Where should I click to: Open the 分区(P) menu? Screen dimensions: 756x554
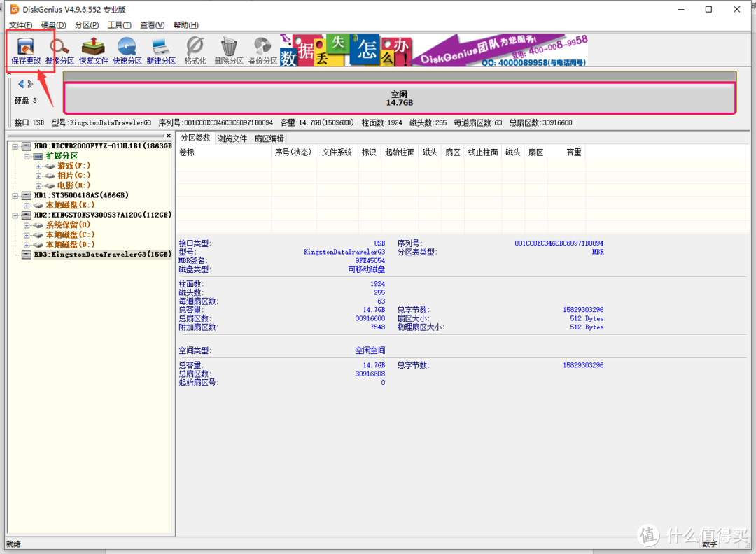87,25
